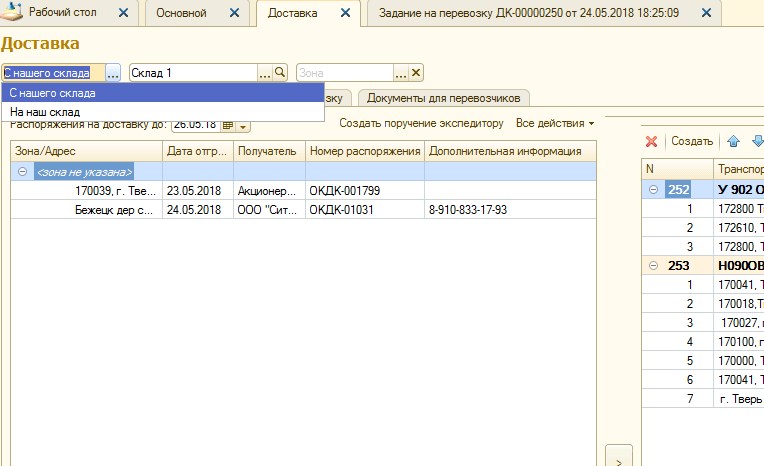Click the magnifier icon beside Склад 1
The image size is (764, 466).
281,73
